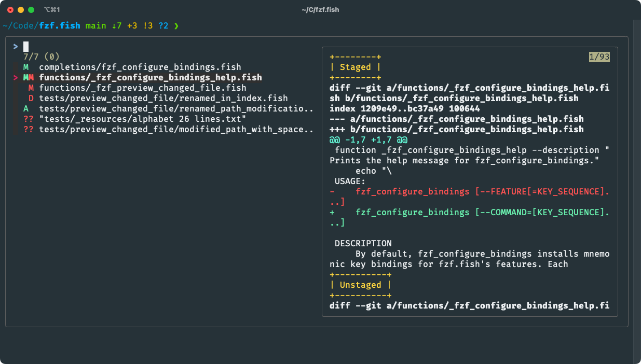Viewport: 641px width, 364px height.
Task: Select functions/_fzf_configure_bindings_help.fish in the file list
Action: click(x=151, y=77)
